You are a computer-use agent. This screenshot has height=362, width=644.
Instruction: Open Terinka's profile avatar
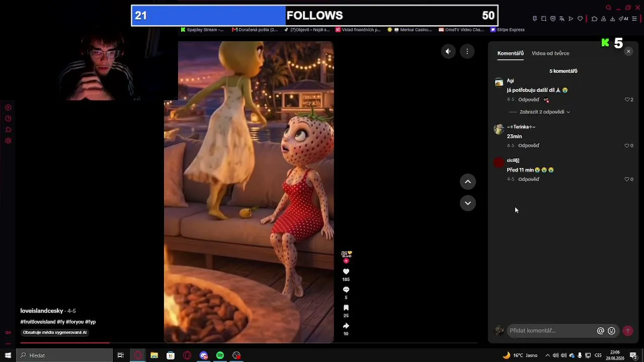499,129
